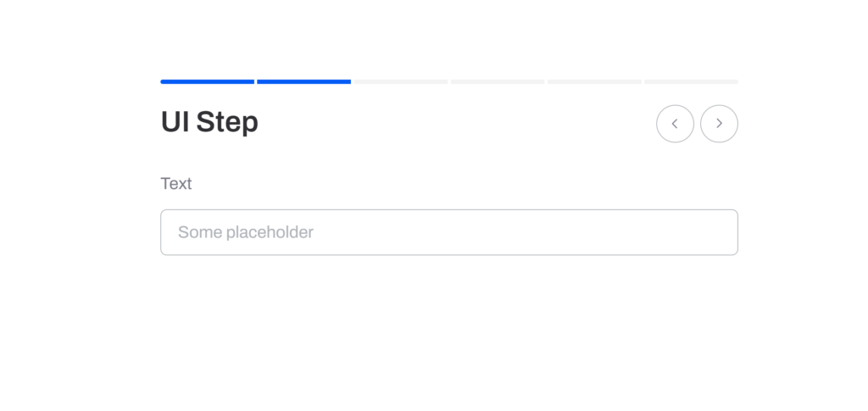Click the next step chevron icon
868x411 pixels.
(719, 124)
